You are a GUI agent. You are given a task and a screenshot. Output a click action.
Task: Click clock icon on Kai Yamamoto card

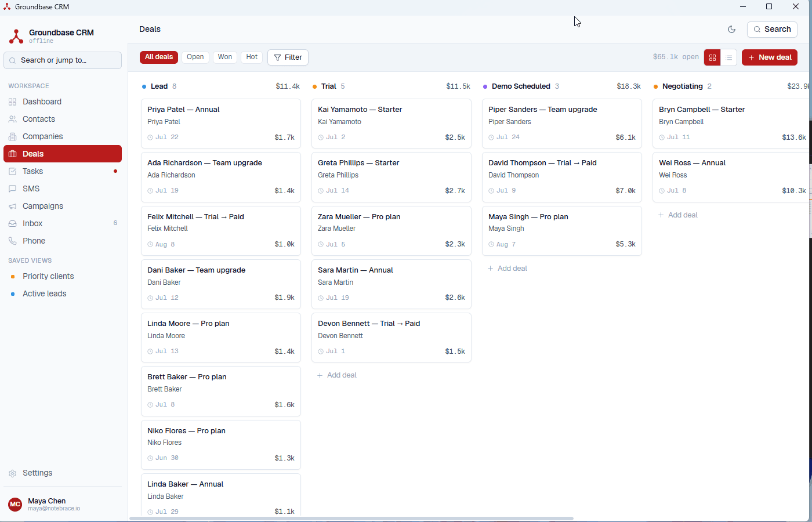[321, 137]
